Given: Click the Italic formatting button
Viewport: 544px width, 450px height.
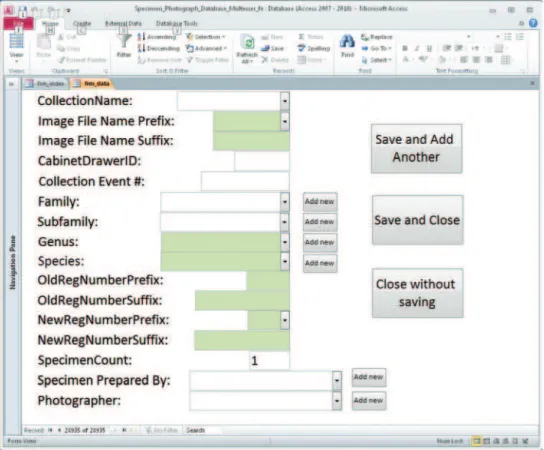Looking at the screenshot, I should coord(417,49).
